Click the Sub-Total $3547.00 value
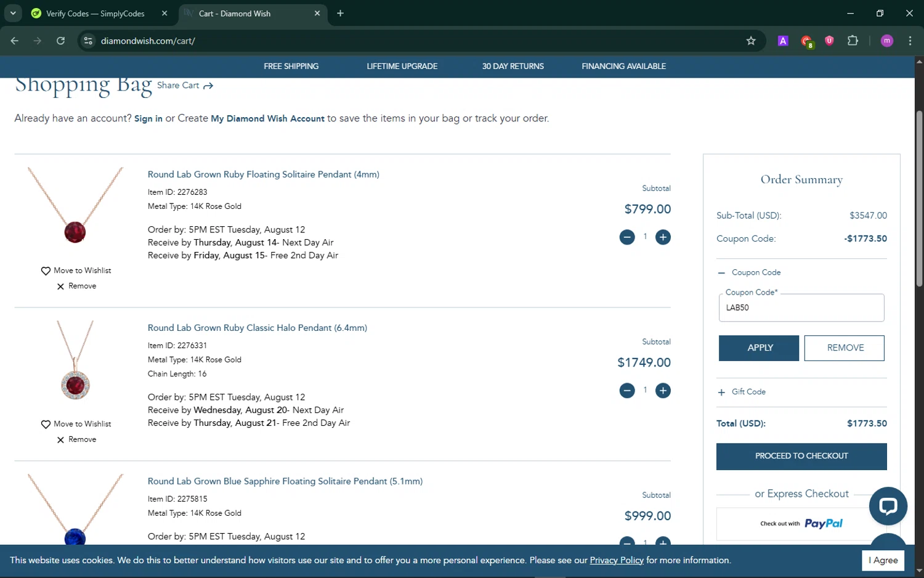 click(x=868, y=216)
